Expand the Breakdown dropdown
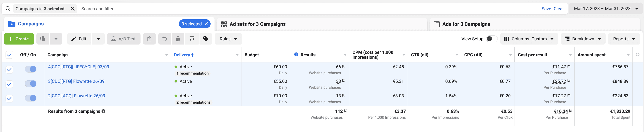644x132 pixels. click(x=583, y=39)
